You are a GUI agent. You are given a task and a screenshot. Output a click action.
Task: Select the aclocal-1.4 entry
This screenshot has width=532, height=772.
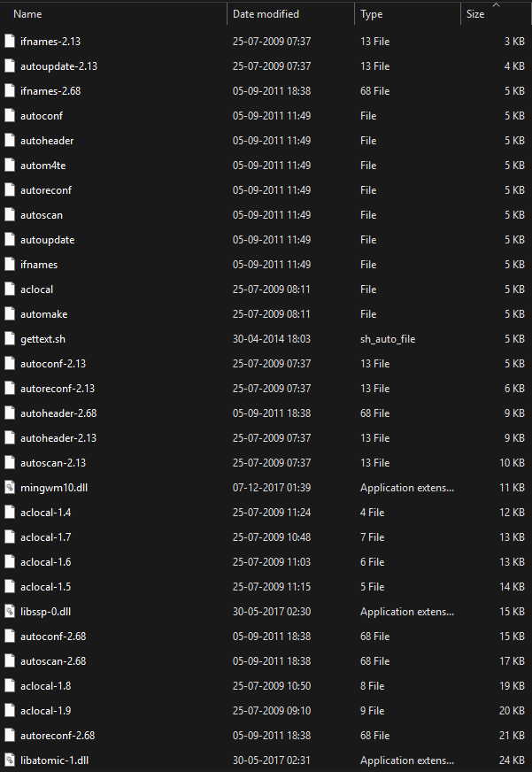(x=46, y=513)
